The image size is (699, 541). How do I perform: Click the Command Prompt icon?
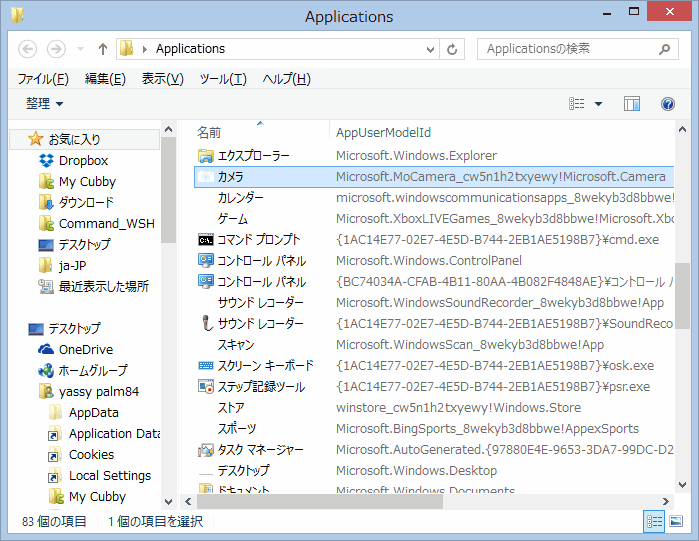tap(206, 240)
